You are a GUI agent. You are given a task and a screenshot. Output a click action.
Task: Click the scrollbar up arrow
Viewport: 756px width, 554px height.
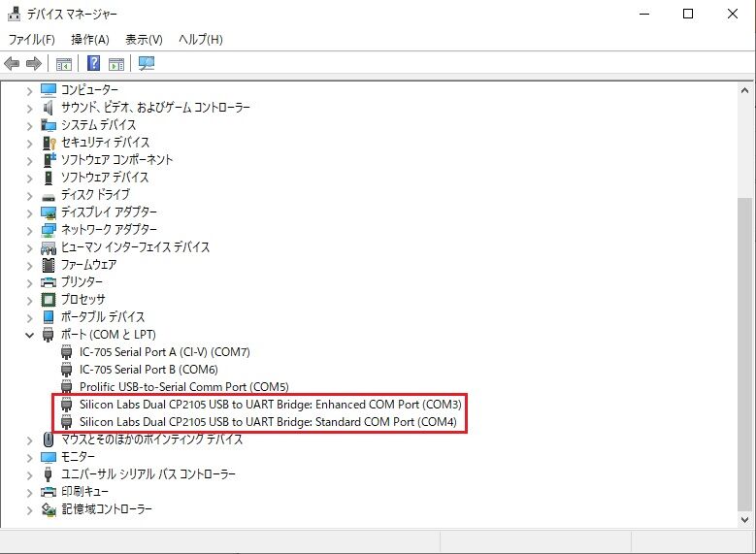click(x=744, y=90)
